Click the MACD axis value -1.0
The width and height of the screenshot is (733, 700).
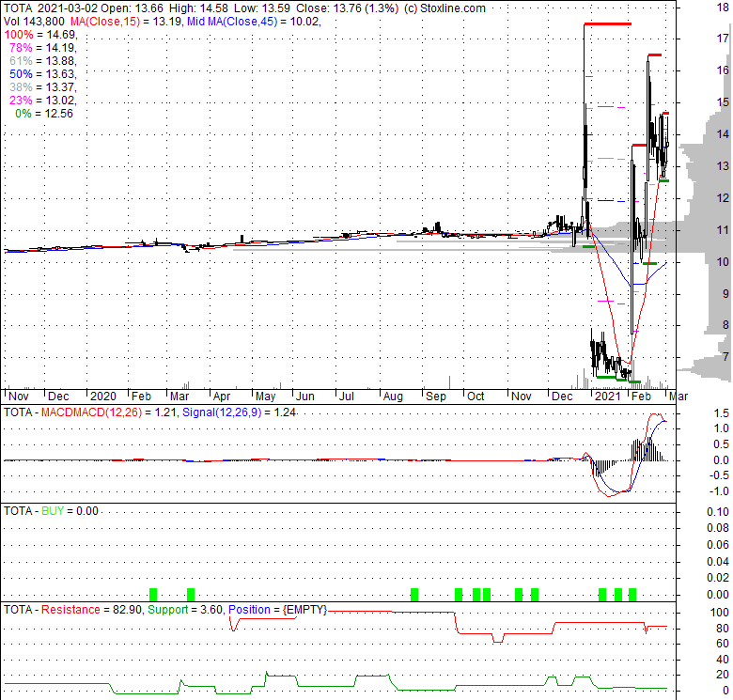point(720,491)
